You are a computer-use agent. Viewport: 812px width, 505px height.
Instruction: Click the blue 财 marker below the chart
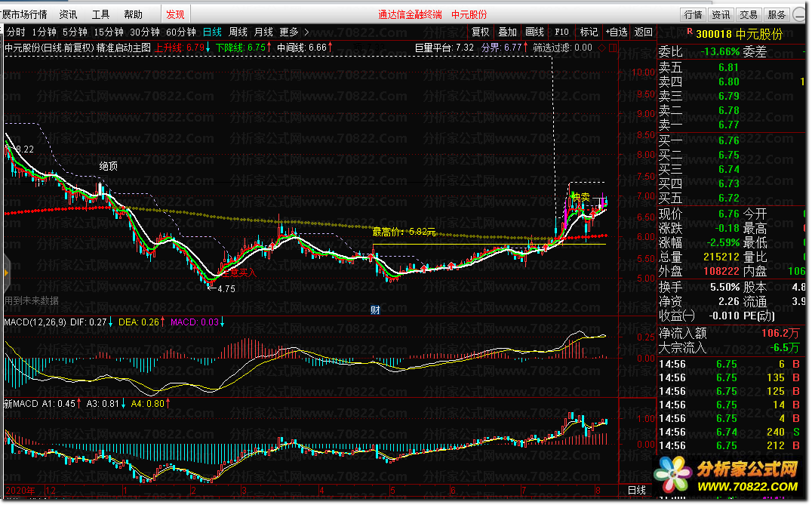click(376, 309)
